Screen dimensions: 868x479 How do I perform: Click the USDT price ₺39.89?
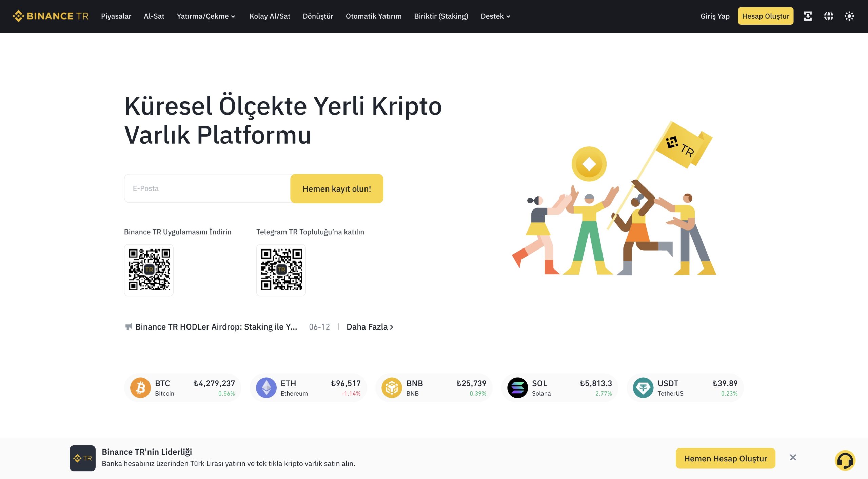[x=725, y=383]
